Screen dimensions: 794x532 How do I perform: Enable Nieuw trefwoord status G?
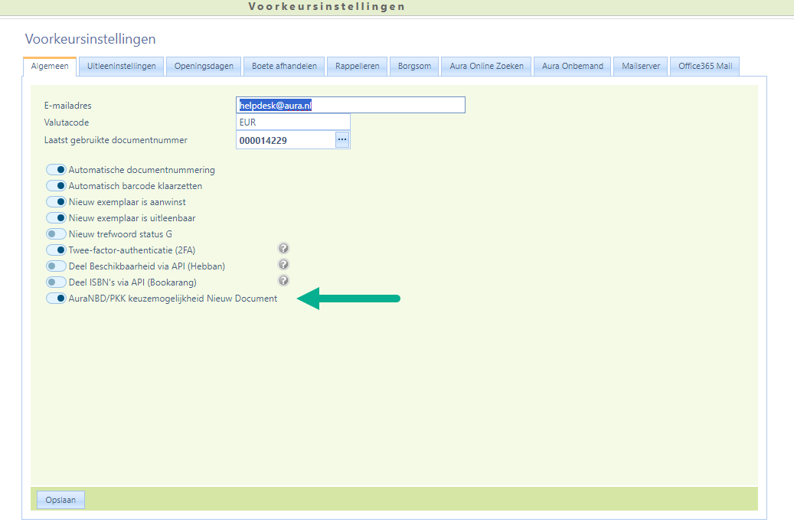(57, 234)
